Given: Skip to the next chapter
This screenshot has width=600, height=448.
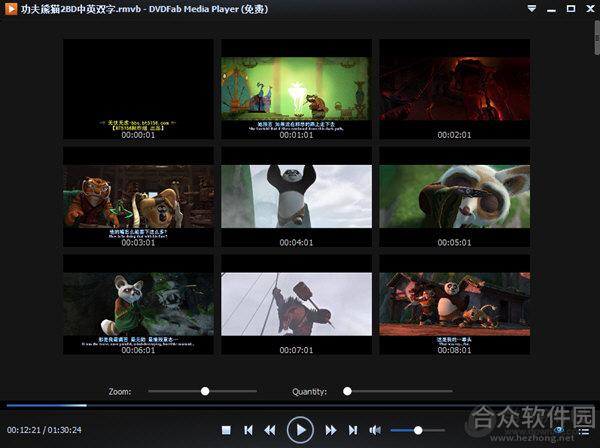Looking at the screenshot, I should [353, 430].
